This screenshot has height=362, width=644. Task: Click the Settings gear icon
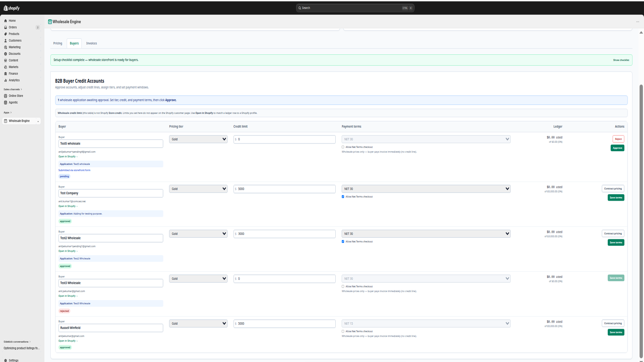6,360
